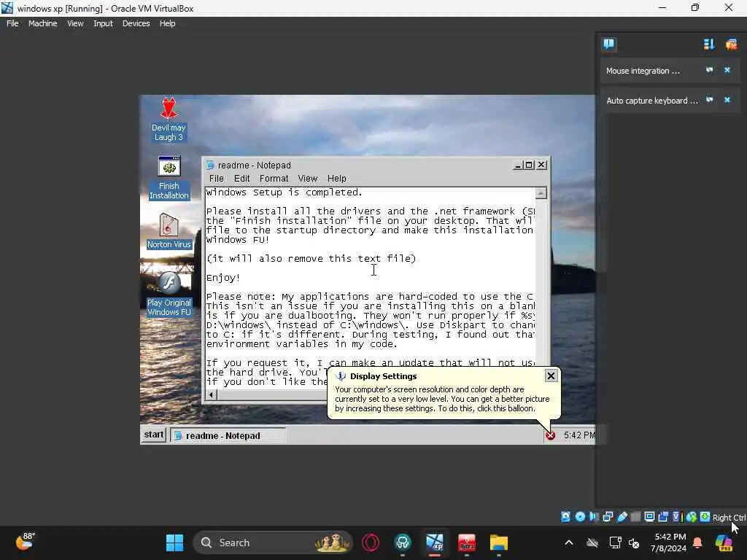This screenshot has height=560, width=747.
Task: Click the sort-order icon in the notification panel
Action: coord(709,44)
